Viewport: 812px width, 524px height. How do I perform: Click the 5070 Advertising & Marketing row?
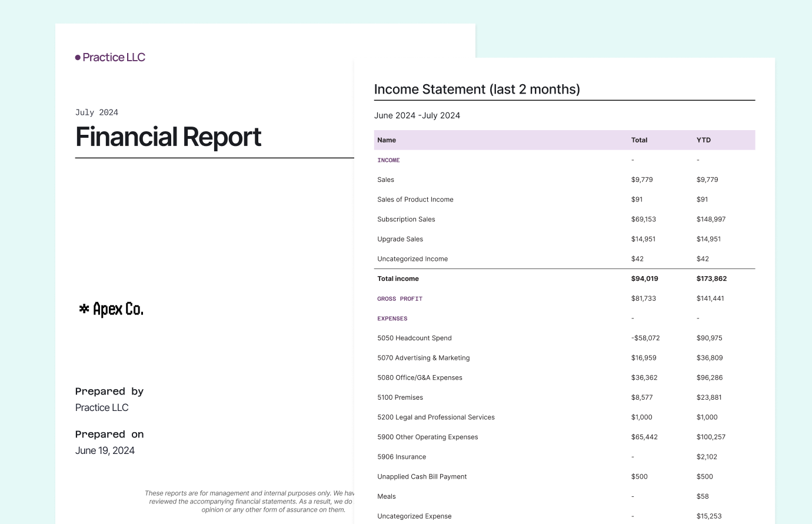click(x=423, y=358)
